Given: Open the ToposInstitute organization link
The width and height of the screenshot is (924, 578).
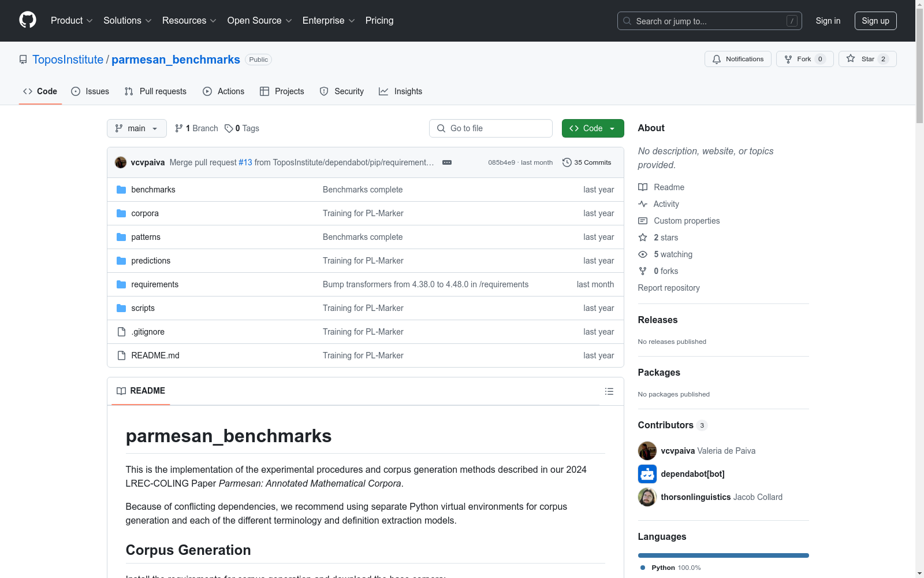Looking at the screenshot, I should pos(68,60).
